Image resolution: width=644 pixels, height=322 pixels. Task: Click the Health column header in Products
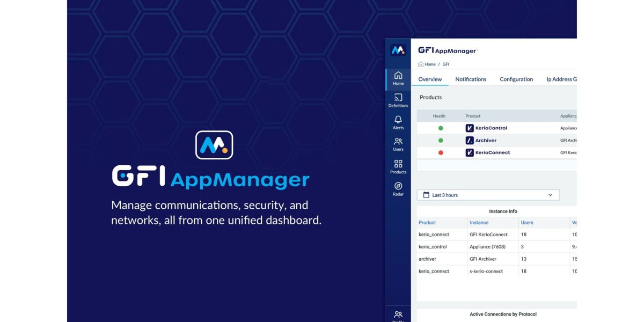click(x=439, y=116)
